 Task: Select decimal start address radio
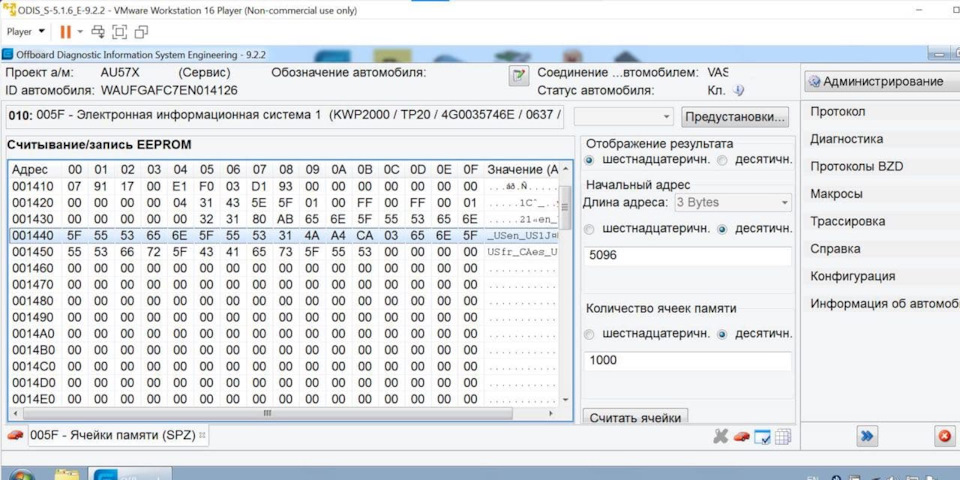pyautogui.click(x=722, y=229)
